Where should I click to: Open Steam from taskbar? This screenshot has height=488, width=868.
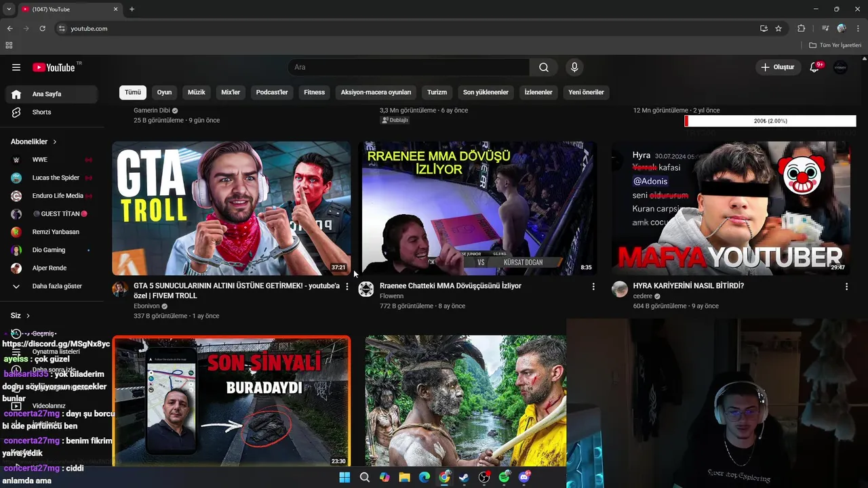pyautogui.click(x=465, y=477)
